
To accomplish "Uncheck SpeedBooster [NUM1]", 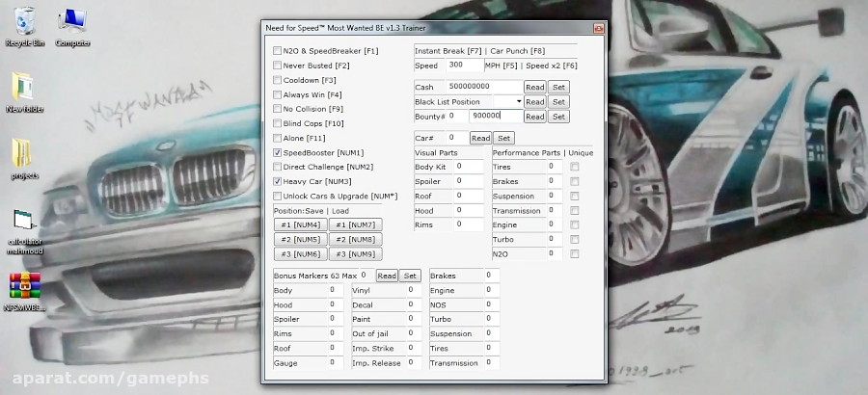I will [x=278, y=152].
